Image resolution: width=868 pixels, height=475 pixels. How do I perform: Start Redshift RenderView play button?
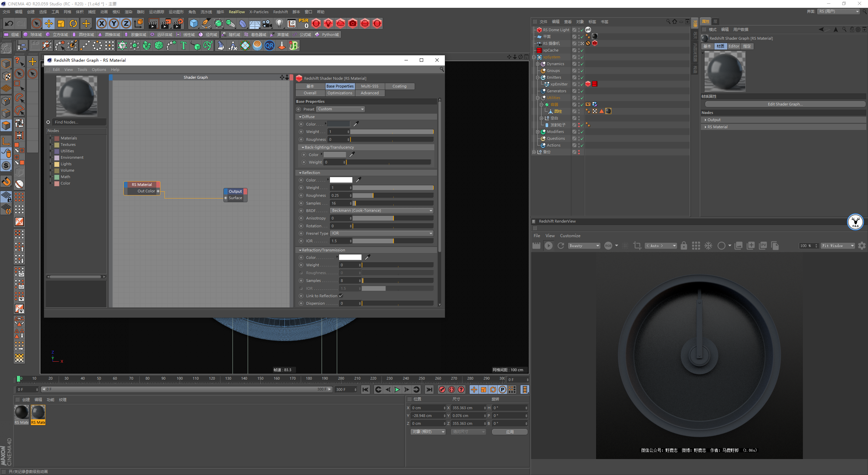[x=548, y=246]
